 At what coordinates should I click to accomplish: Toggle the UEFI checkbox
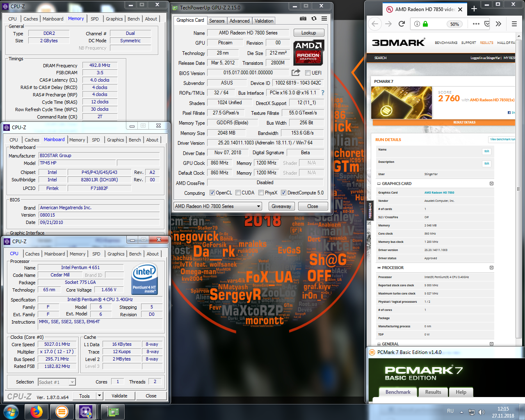(308, 73)
